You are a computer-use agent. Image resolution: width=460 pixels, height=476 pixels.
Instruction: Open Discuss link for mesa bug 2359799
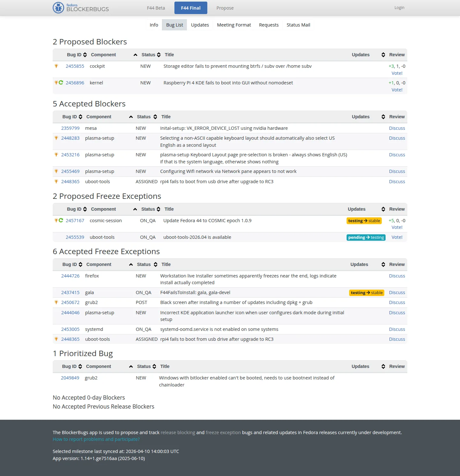tap(397, 128)
